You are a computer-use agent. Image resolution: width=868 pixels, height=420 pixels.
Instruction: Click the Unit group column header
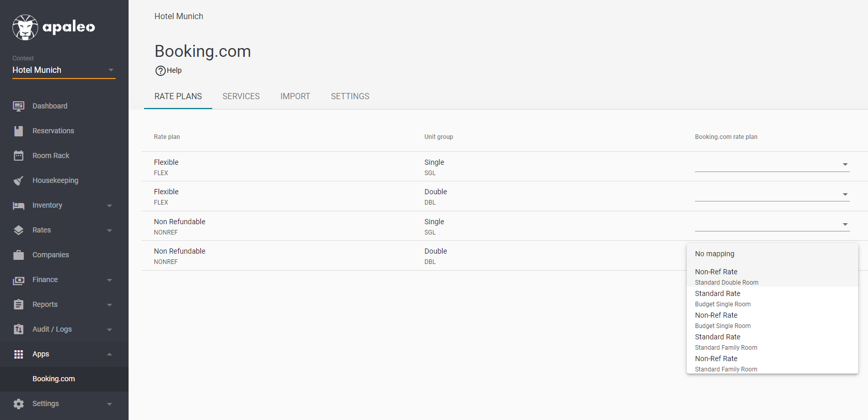[x=438, y=137]
